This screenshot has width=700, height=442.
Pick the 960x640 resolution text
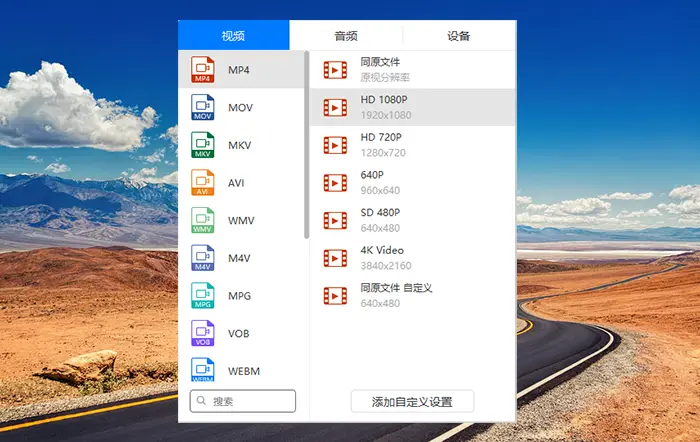[380, 190]
